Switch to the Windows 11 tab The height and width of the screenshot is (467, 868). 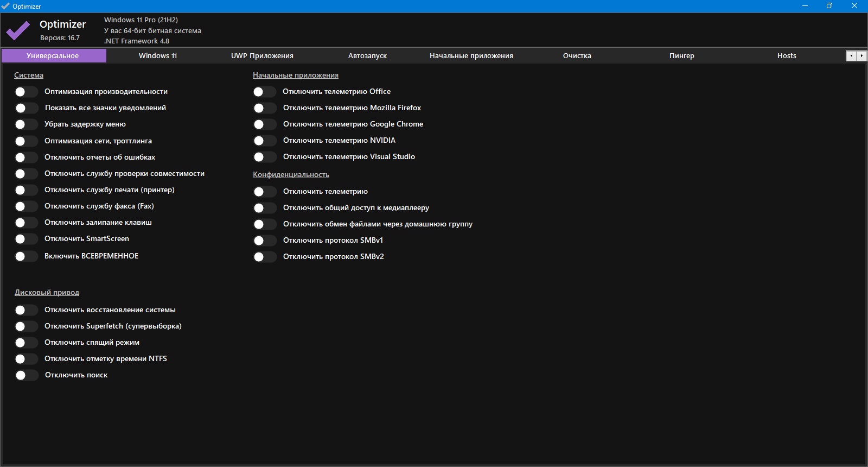(x=158, y=55)
